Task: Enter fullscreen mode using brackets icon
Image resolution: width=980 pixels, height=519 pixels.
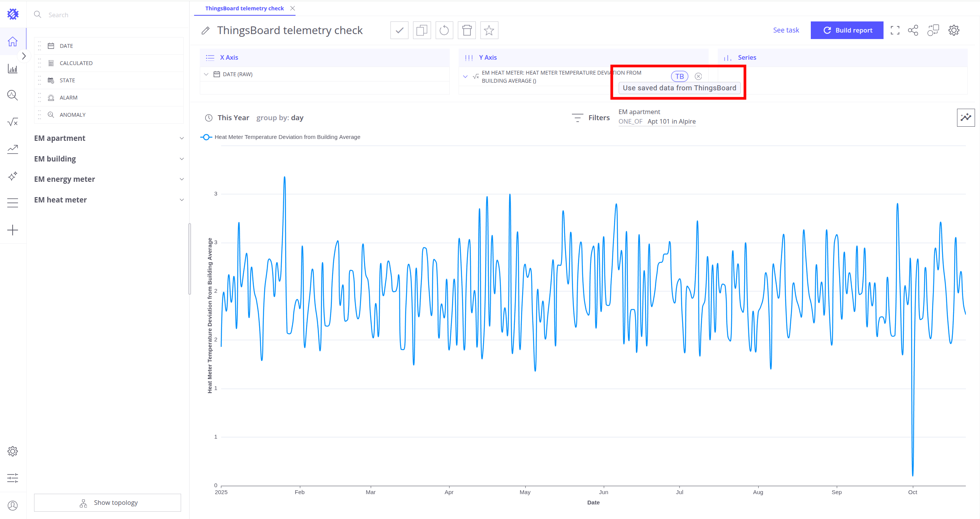Action: (x=895, y=30)
